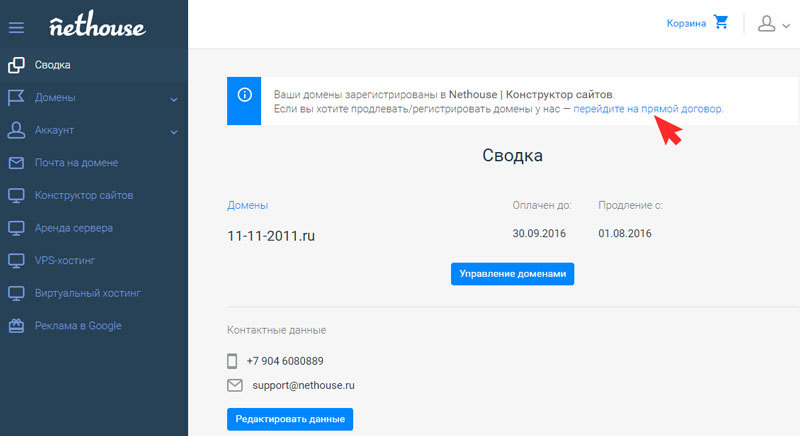Click the info icon in notification banner

[x=244, y=95]
